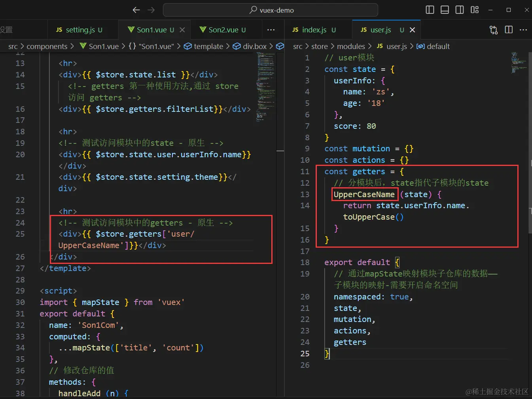
Task: Click the Vue icon on Son2.vue tab
Action: coord(203,30)
